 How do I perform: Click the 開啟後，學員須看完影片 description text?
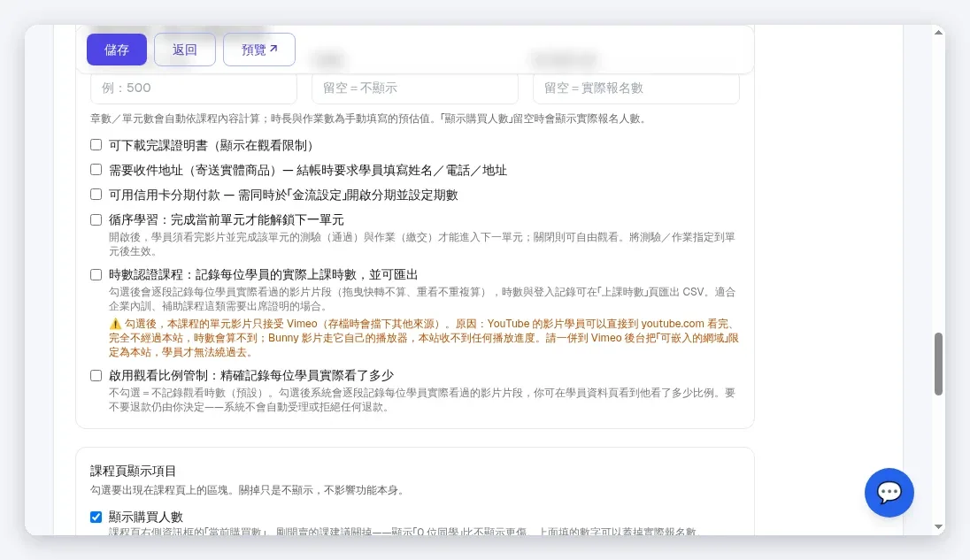point(422,244)
